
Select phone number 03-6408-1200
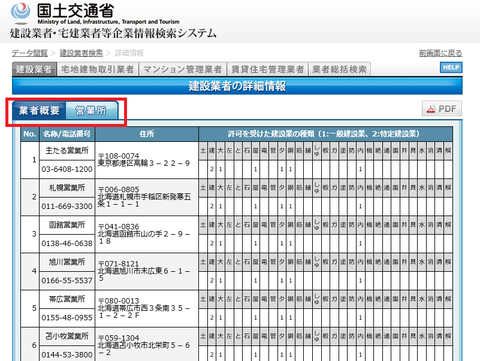(x=67, y=169)
